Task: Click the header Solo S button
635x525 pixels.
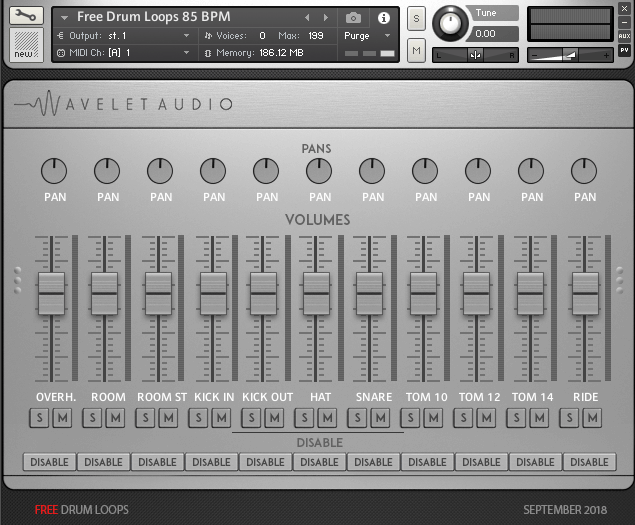Action: click(416, 19)
